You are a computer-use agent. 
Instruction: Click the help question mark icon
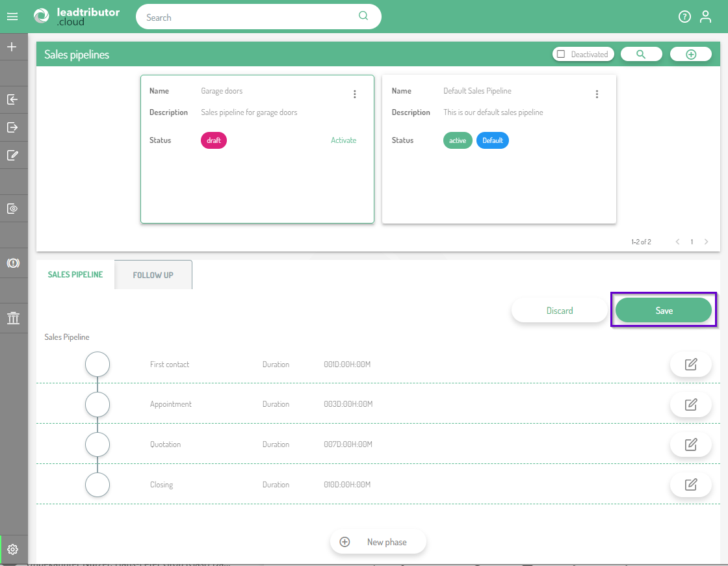684,17
